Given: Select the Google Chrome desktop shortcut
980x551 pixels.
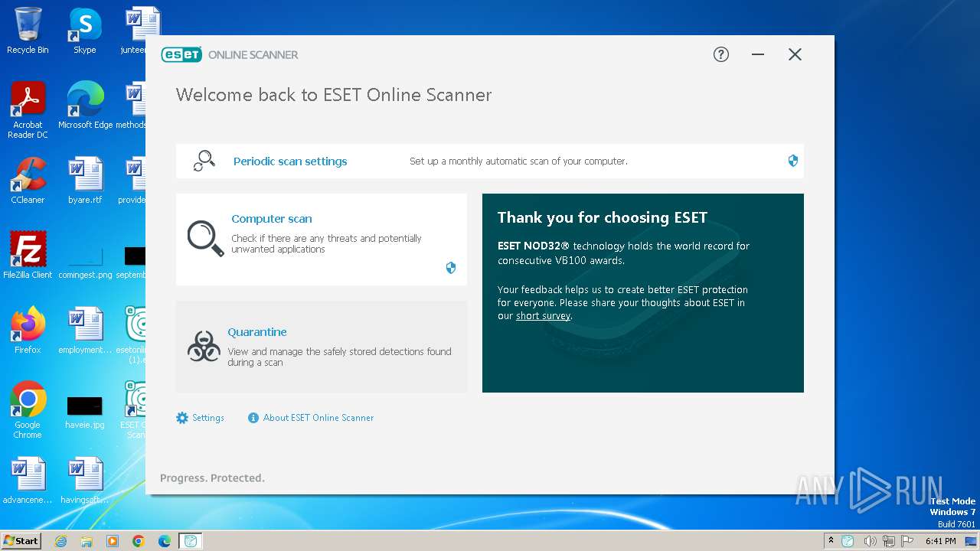Looking at the screenshot, I should pyautogui.click(x=28, y=410).
